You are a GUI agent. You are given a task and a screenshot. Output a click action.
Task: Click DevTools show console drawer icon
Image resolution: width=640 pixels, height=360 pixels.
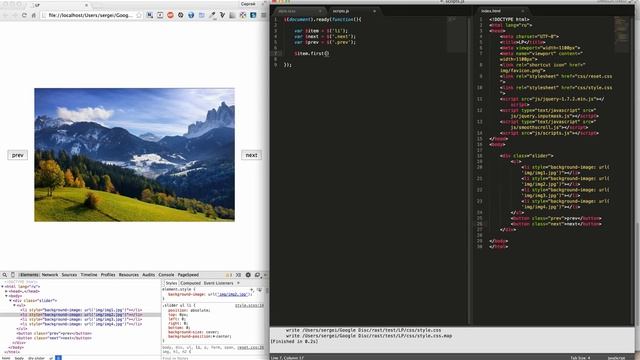(238, 275)
